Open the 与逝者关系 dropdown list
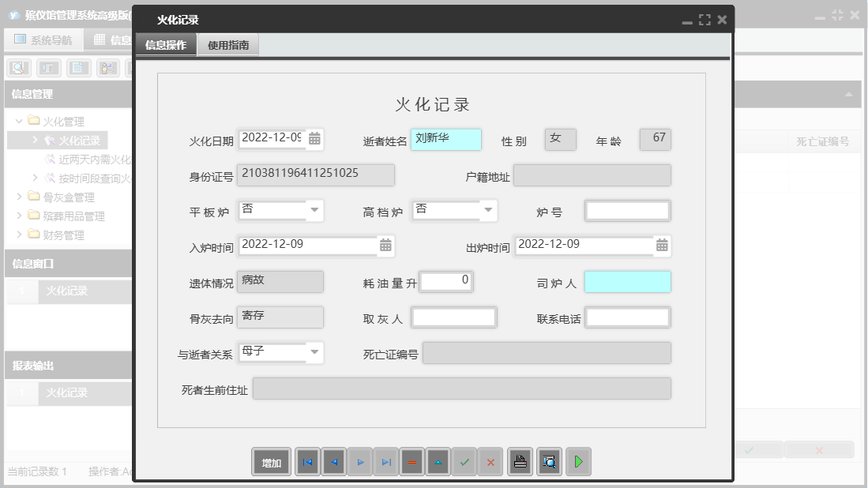 click(314, 352)
